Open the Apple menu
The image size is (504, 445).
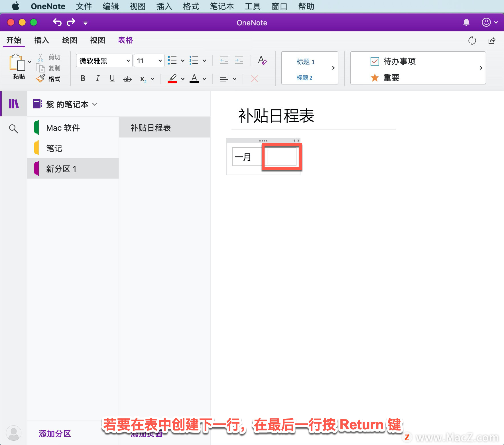coord(16,6)
